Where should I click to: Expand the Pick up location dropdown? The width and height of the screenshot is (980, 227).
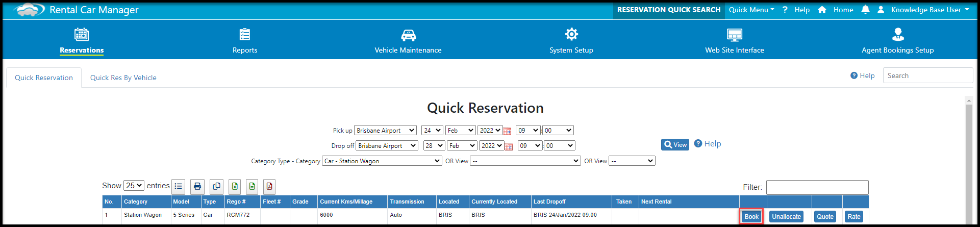[385, 131]
